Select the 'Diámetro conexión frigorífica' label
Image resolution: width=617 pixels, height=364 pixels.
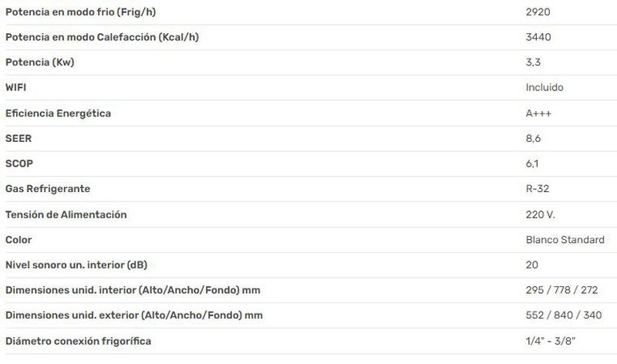pyautogui.click(x=79, y=341)
